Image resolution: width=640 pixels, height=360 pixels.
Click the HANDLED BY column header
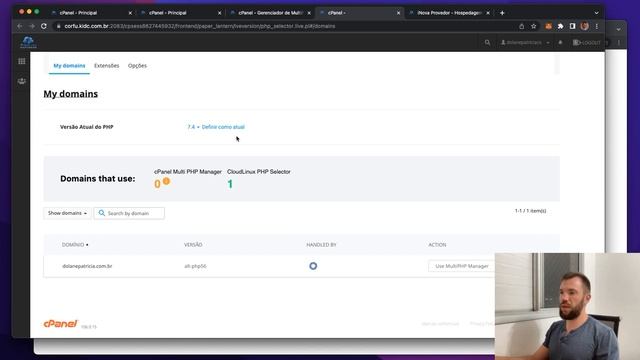click(321, 244)
